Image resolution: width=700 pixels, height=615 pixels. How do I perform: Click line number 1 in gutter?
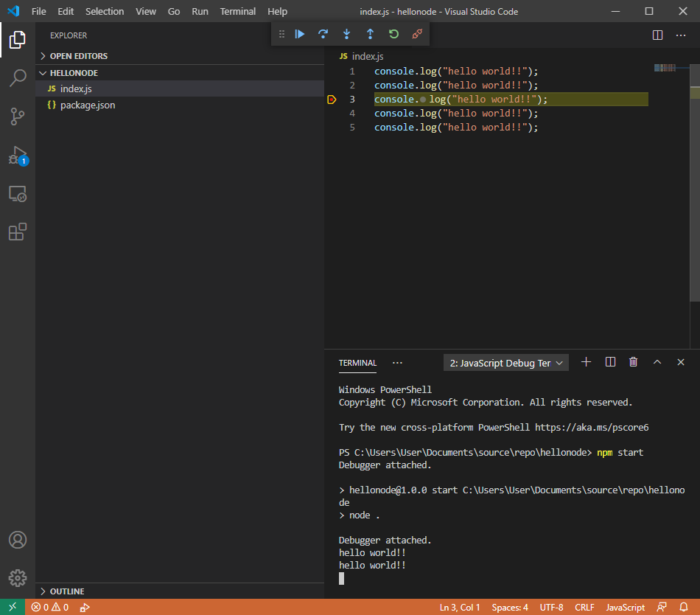coord(352,72)
